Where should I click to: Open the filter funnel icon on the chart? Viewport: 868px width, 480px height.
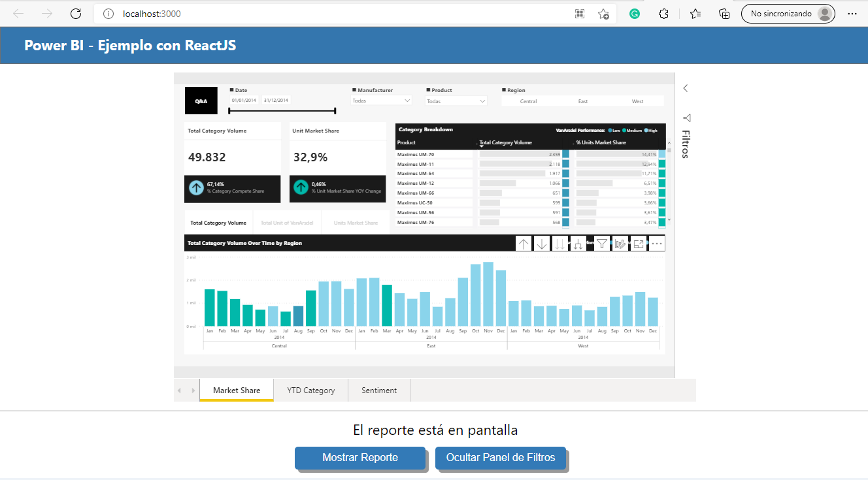click(601, 243)
